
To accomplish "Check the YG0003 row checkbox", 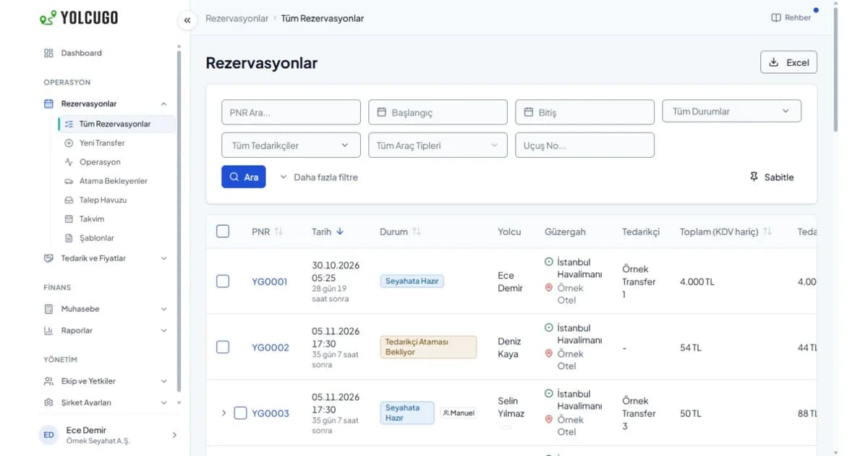I will coord(240,413).
